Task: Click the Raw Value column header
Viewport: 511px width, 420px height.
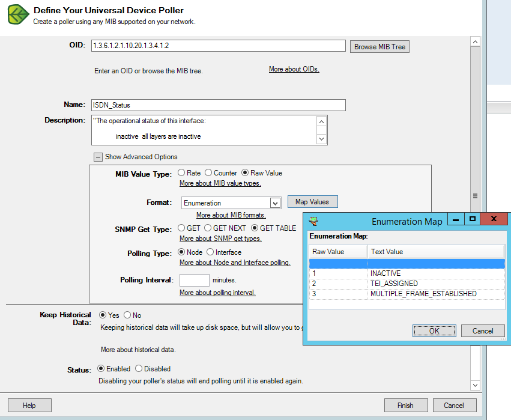Action: tap(338, 252)
